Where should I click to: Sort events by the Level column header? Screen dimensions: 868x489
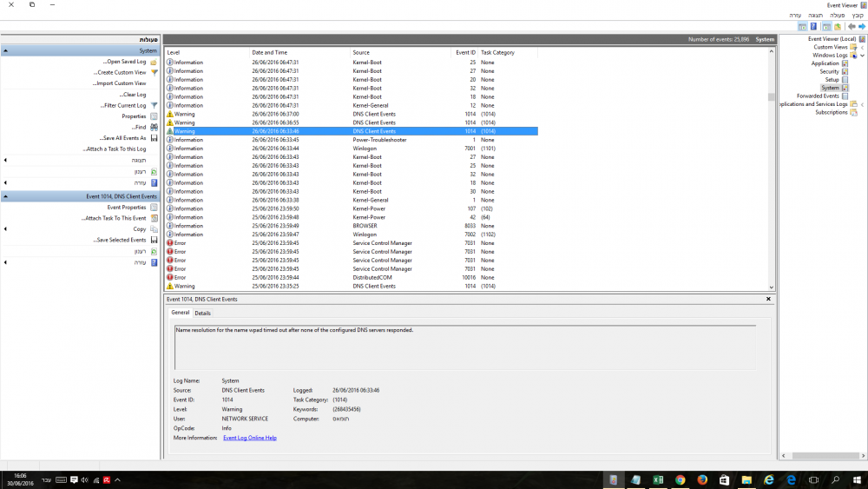tap(207, 53)
